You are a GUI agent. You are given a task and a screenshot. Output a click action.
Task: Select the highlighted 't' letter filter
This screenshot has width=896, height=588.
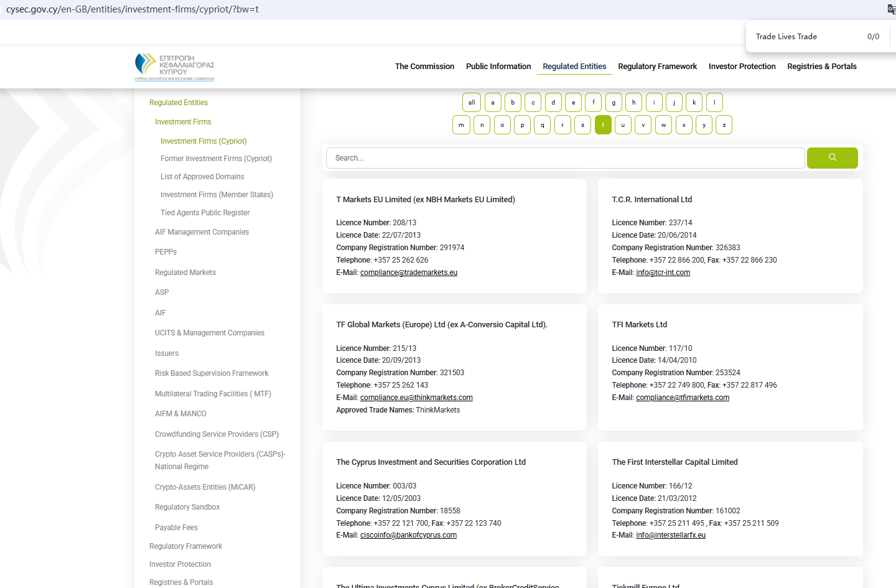point(603,125)
